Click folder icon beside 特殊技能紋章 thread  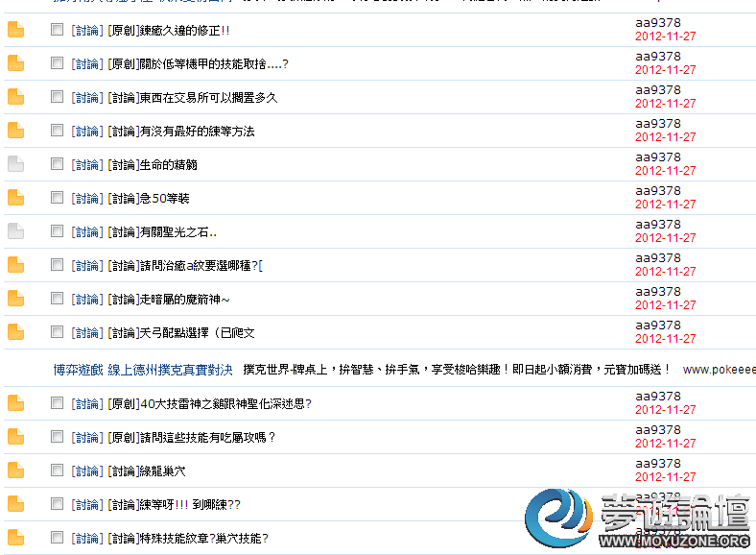coord(16,537)
